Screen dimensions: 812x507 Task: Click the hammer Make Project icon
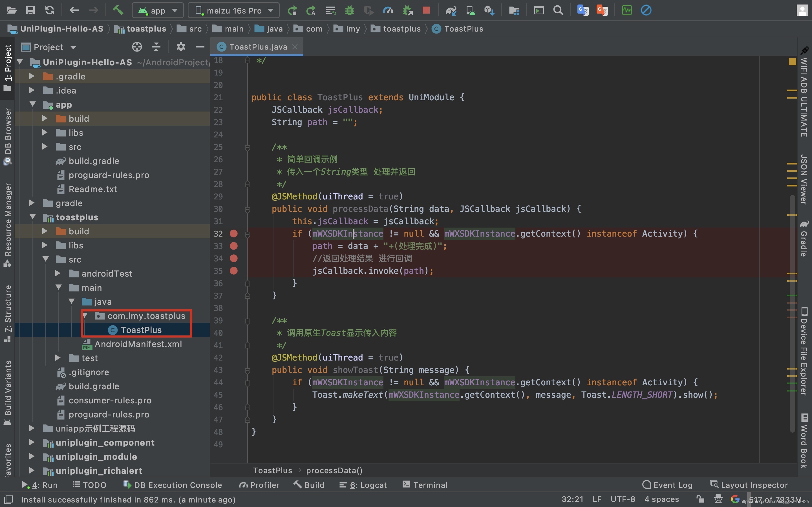point(118,10)
